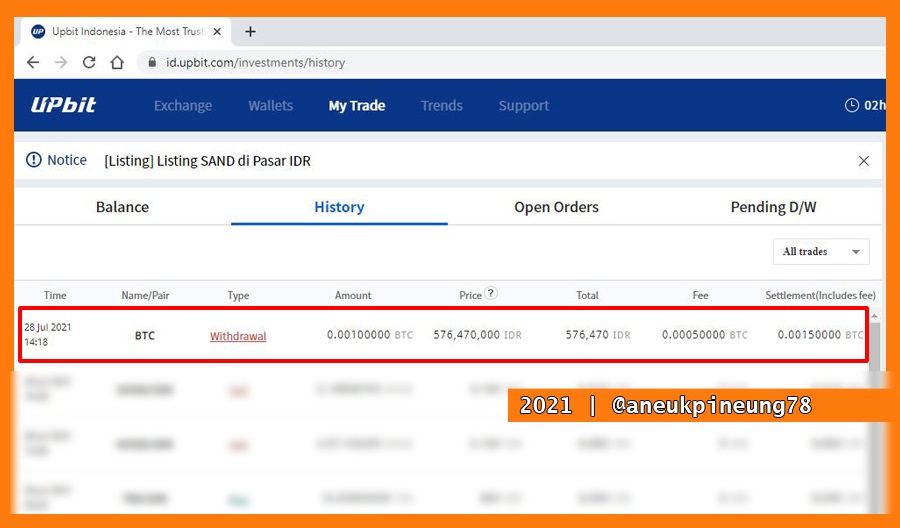Open a new browser tab
900x528 pixels.
[250, 32]
